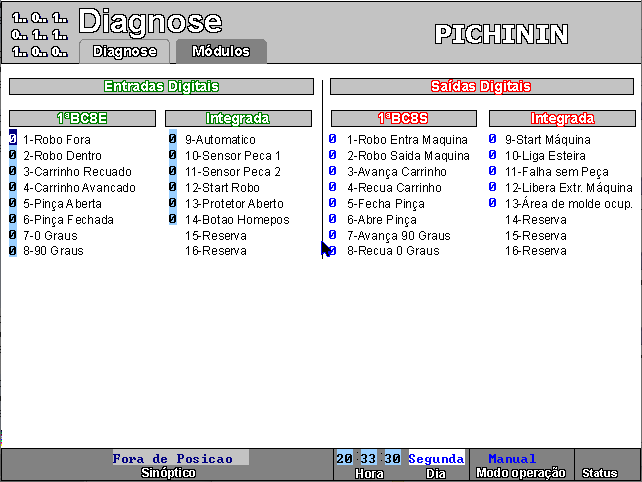The width and height of the screenshot is (642, 482).
Task: Toggle the 9-Start Máquina output bit
Action: pyautogui.click(x=492, y=140)
